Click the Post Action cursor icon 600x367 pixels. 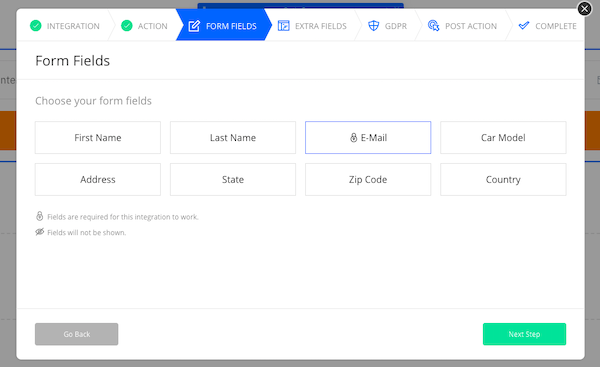[x=434, y=26]
